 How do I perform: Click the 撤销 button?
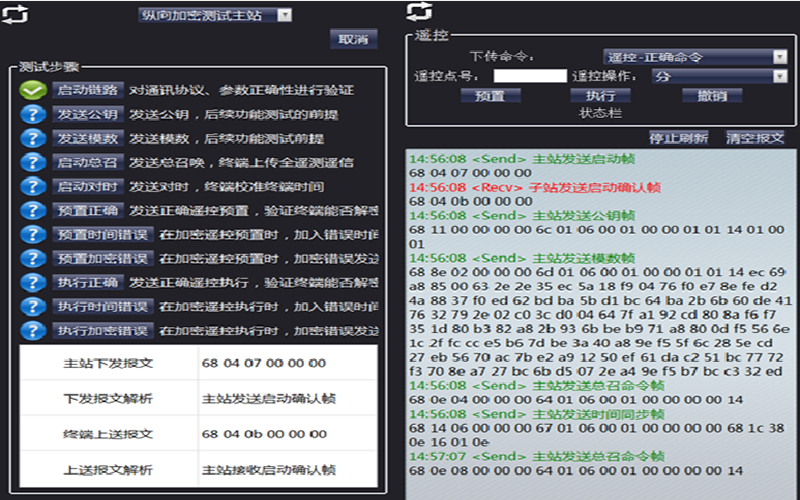tap(712, 96)
